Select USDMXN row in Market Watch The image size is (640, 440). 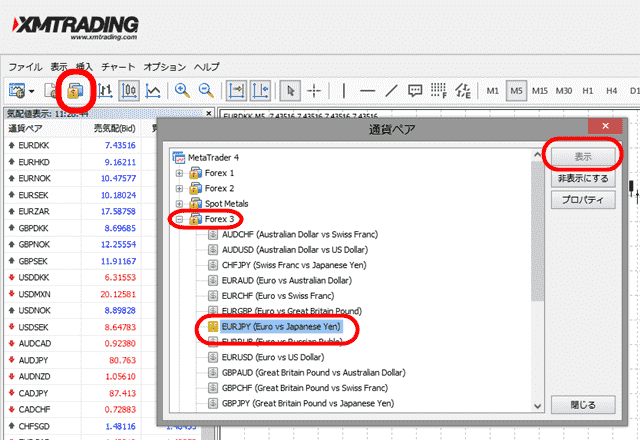click(80, 294)
